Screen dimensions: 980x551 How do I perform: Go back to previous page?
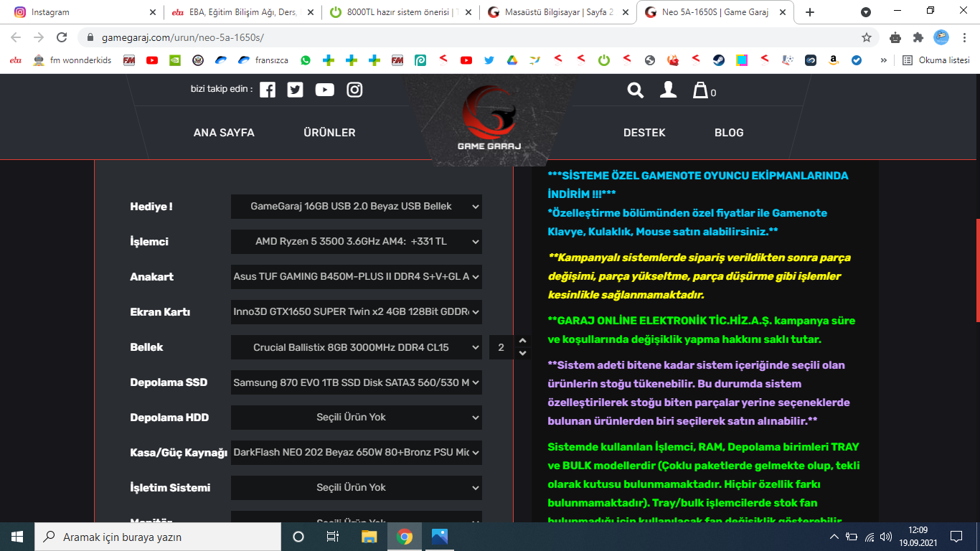click(x=16, y=37)
